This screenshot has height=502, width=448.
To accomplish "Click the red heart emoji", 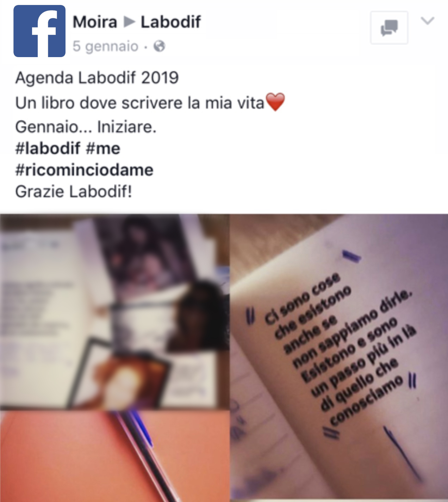I will coord(275,102).
